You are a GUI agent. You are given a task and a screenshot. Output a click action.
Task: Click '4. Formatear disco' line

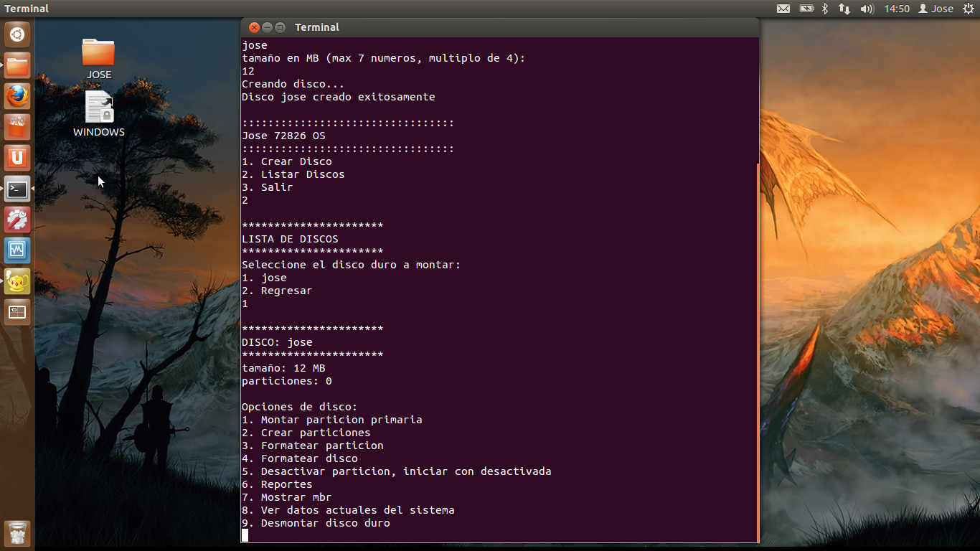point(299,458)
